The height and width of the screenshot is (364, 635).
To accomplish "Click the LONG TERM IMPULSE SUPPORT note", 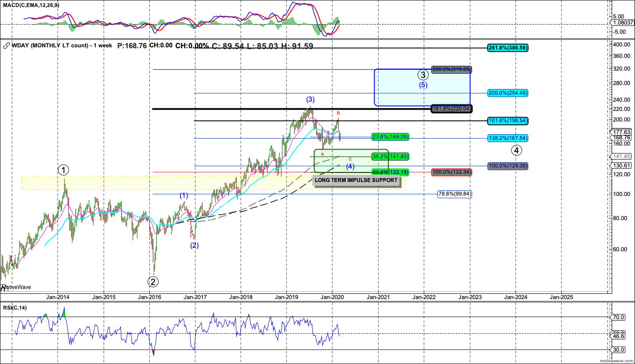I will point(356,180).
